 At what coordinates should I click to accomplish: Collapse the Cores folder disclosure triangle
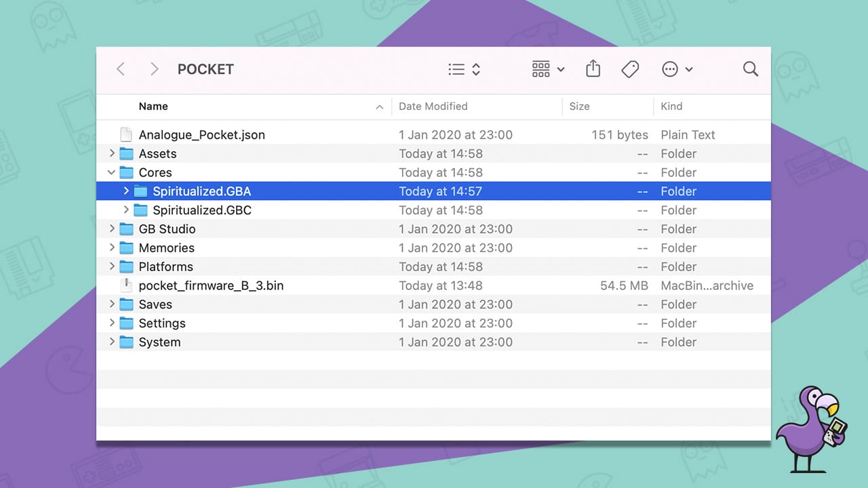coord(111,172)
